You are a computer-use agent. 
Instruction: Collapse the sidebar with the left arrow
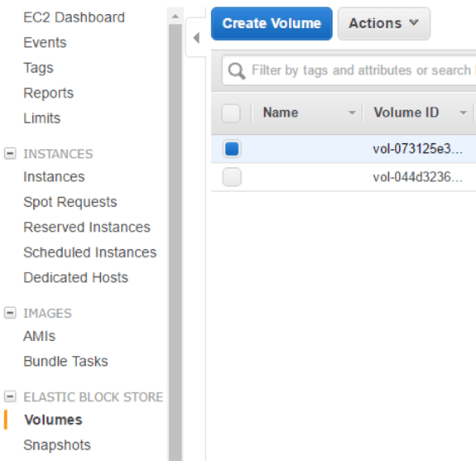(x=196, y=38)
